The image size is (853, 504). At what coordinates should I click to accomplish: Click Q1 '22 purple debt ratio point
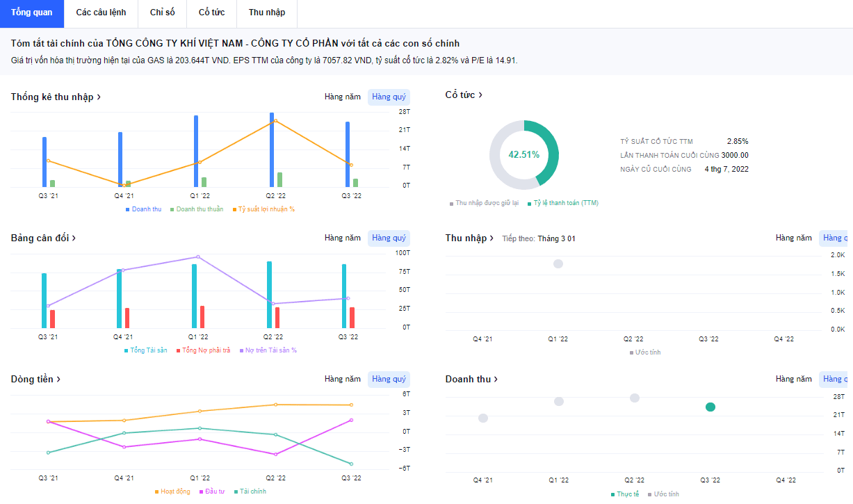point(198,257)
